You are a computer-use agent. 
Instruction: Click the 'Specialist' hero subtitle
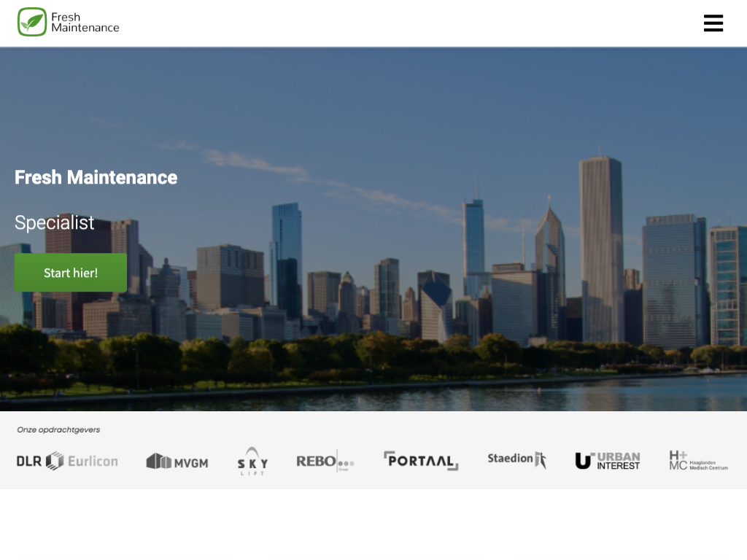tap(55, 222)
